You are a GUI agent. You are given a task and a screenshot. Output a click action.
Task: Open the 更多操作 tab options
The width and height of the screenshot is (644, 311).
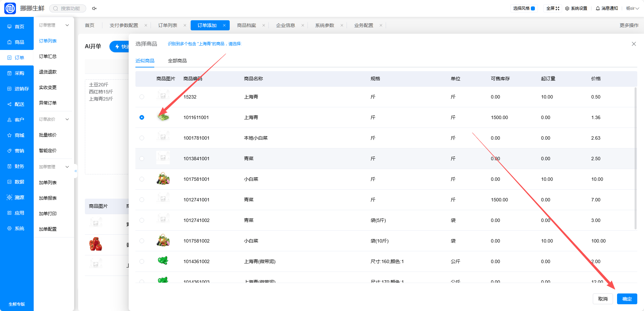tap(629, 25)
